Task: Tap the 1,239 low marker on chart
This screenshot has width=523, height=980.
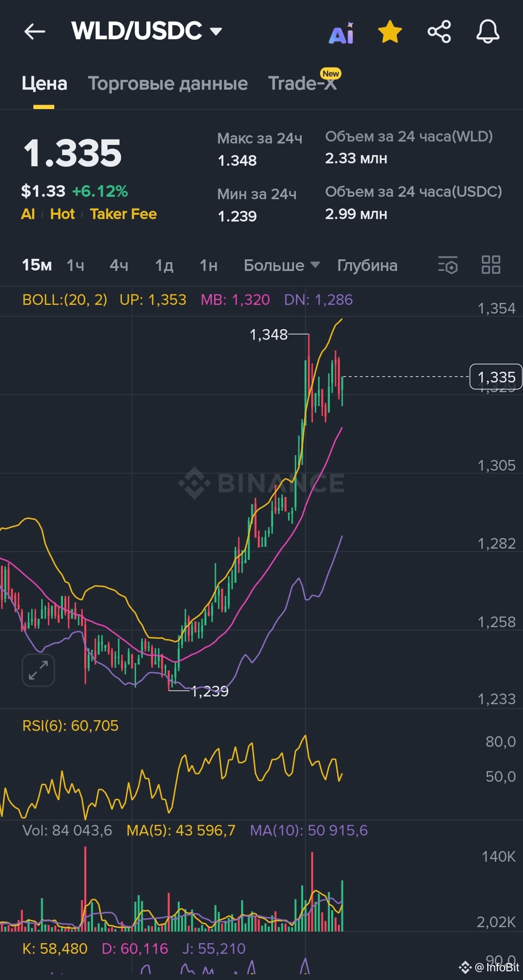Action: coord(210,691)
